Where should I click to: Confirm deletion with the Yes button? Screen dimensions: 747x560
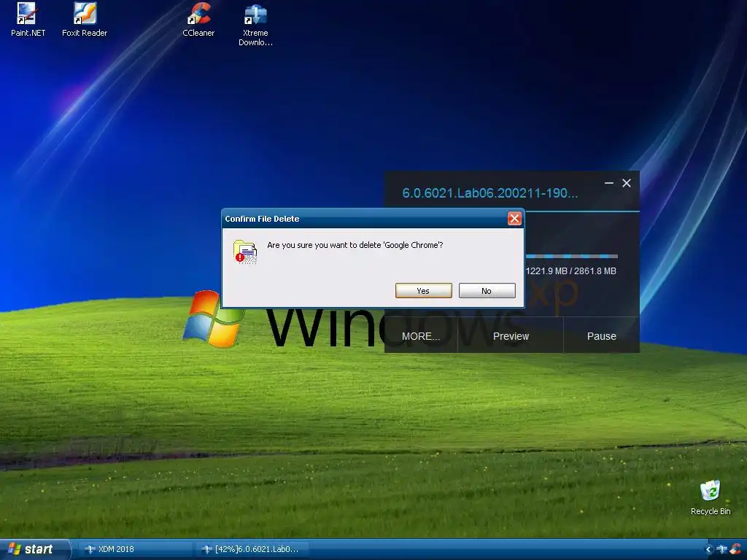coord(424,290)
